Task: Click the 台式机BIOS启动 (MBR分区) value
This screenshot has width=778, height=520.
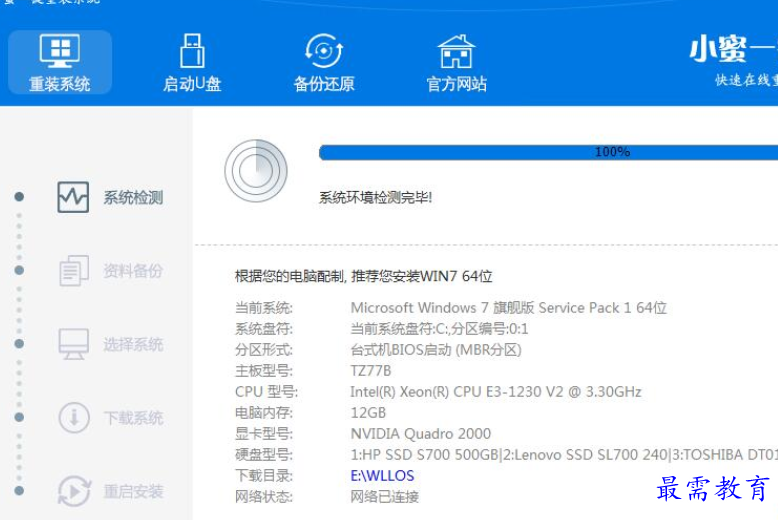Action: 436,350
